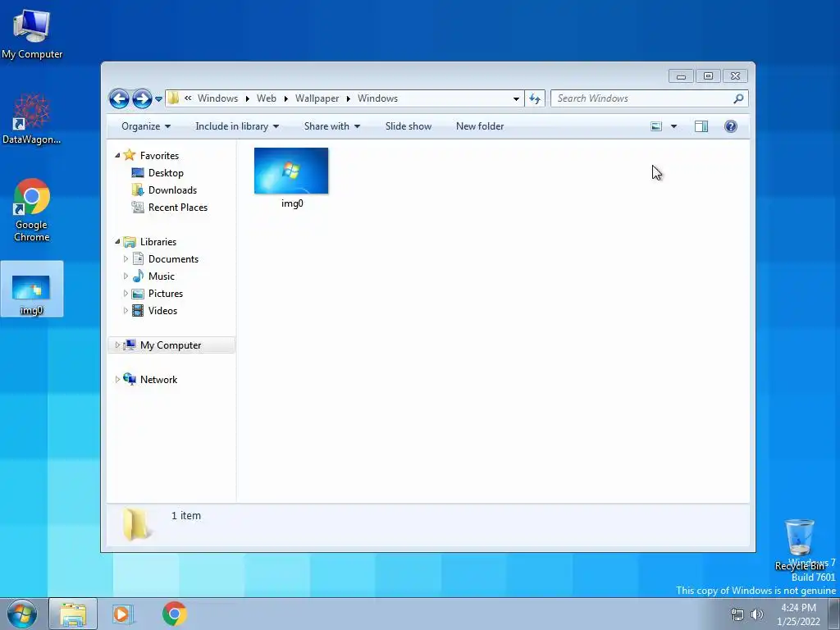Image resolution: width=840 pixels, height=630 pixels.
Task: Select the Recycle Bin icon
Action: tap(799, 545)
